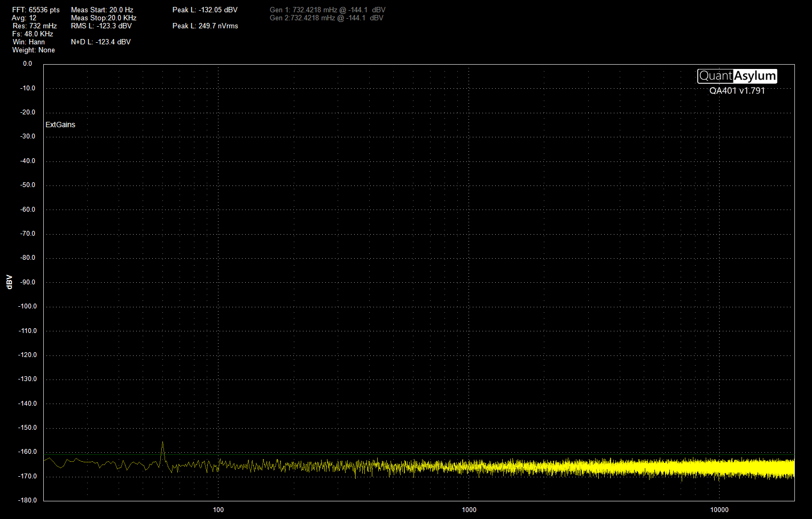Click the -60.0 y-axis label
The height and width of the screenshot is (519, 812).
28,210
